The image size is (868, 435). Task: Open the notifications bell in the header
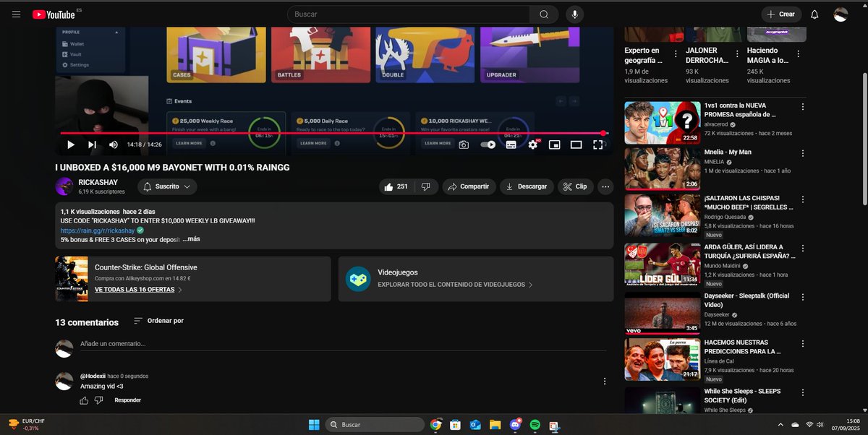click(x=814, y=14)
